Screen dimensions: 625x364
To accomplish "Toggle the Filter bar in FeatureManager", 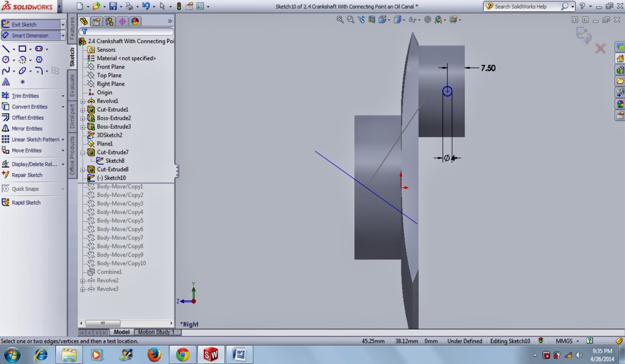I will tap(84, 31).
